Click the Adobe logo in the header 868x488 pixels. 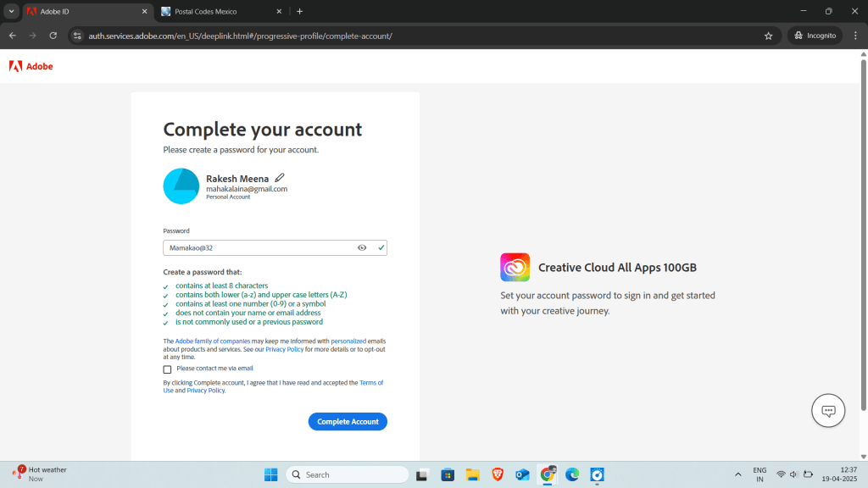(x=31, y=66)
